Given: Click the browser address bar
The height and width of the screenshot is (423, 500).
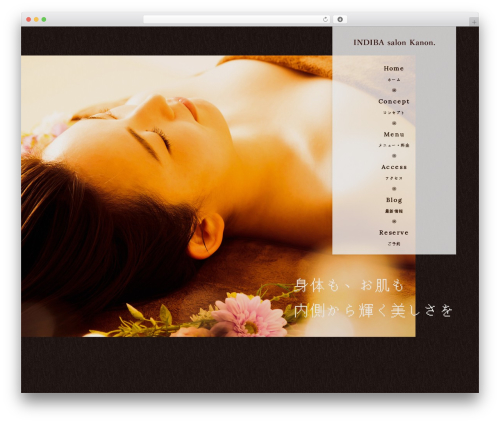Looking at the screenshot, I should tap(237, 19).
